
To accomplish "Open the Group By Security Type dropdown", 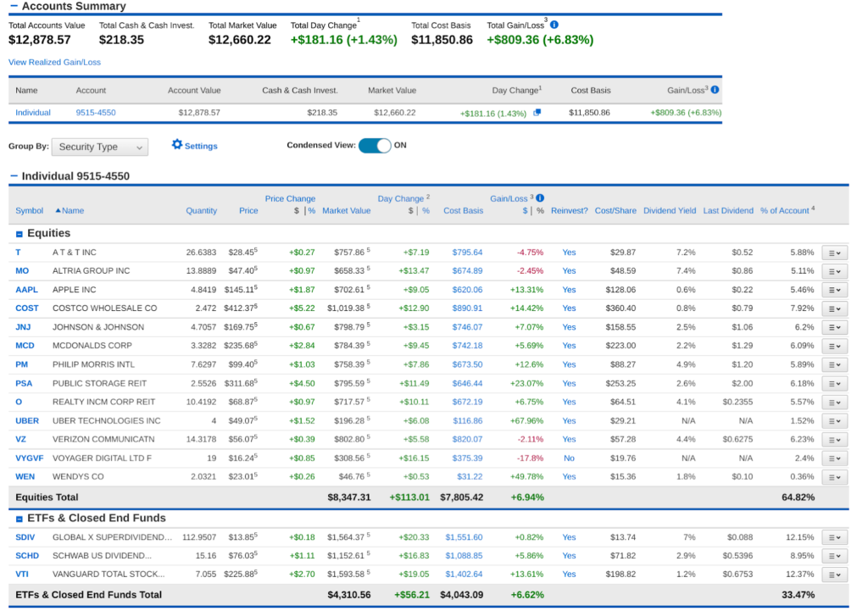I will point(99,147).
